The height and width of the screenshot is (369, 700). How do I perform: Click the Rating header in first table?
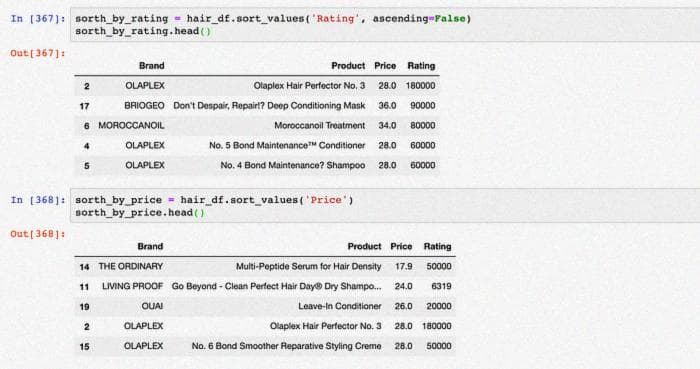(x=421, y=66)
